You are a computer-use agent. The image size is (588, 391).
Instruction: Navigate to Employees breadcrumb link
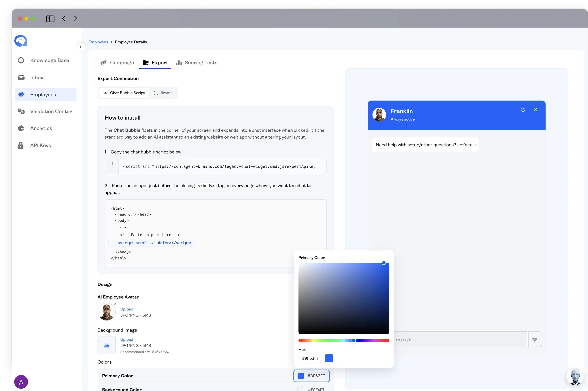[x=98, y=42]
